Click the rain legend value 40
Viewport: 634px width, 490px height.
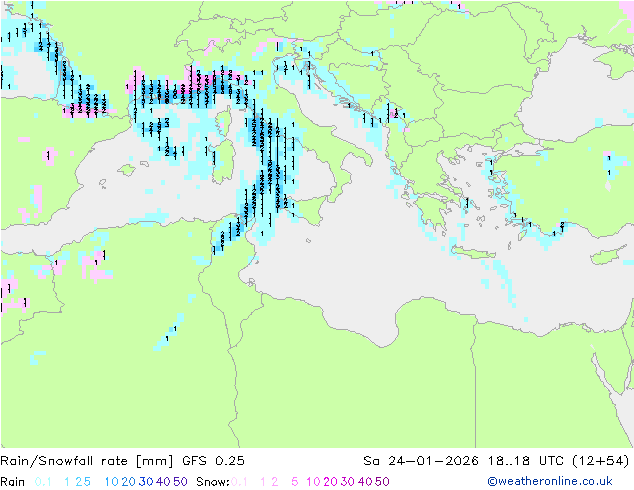tap(163, 482)
